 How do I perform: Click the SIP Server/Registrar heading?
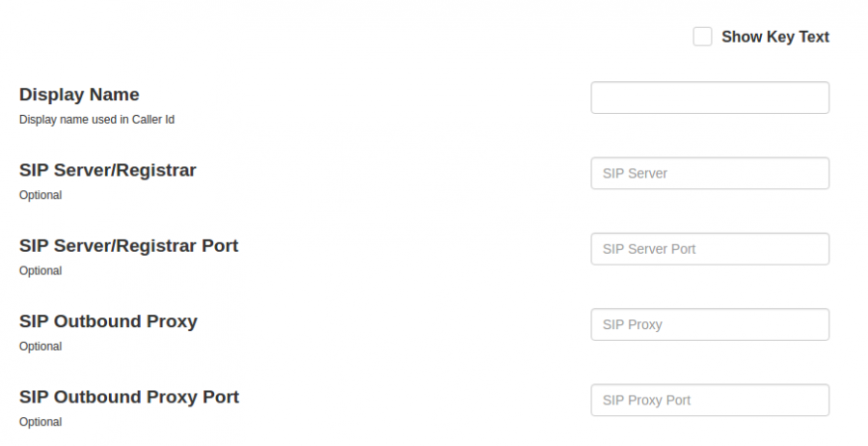[x=108, y=170]
